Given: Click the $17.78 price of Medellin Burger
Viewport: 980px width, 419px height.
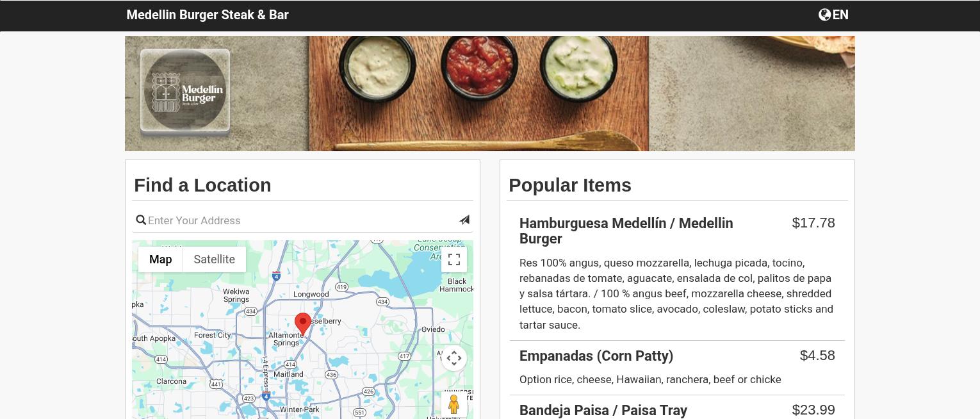Looking at the screenshot, I should click(813, 223).
